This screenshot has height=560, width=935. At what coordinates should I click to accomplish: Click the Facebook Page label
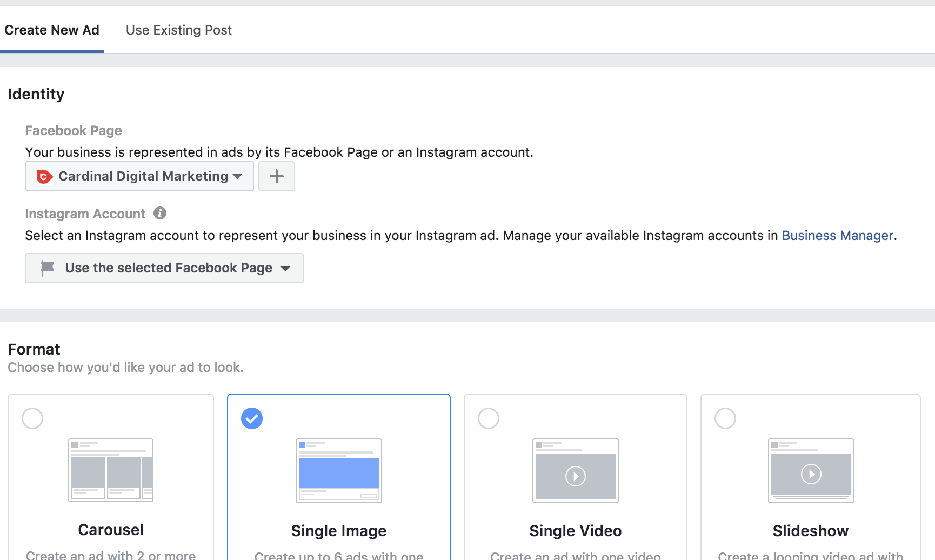(74, 131)
